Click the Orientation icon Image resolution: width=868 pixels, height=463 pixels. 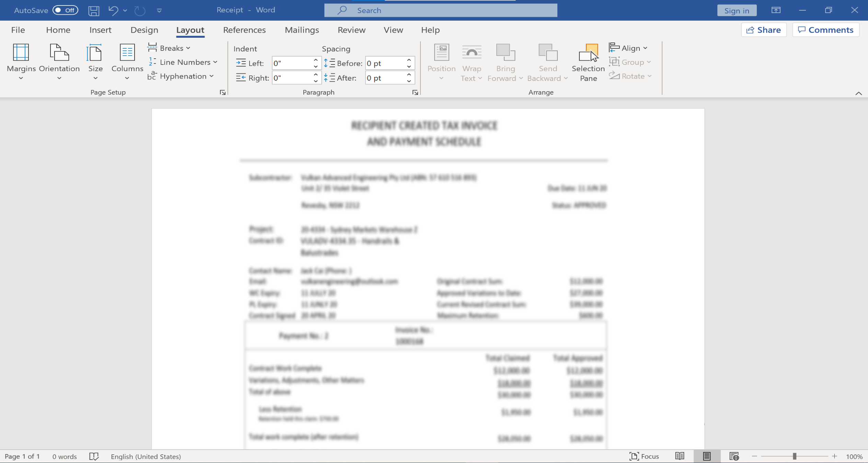(x=59, y=52)
